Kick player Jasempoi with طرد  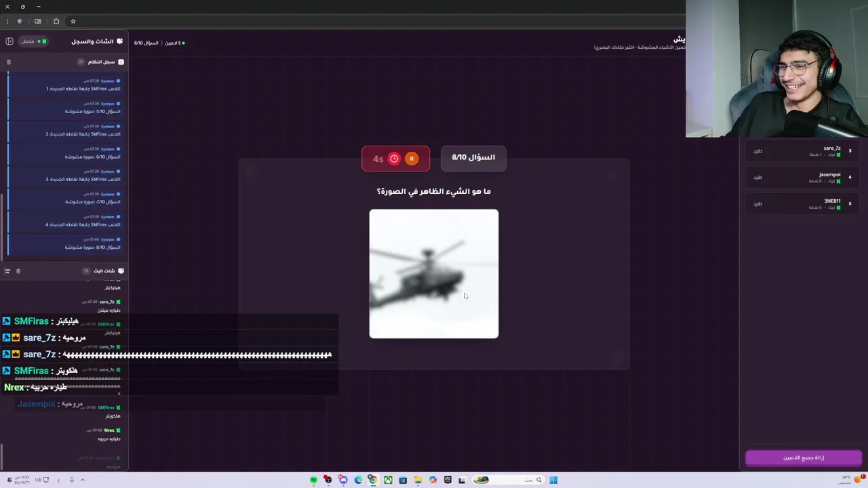(757, 178)
